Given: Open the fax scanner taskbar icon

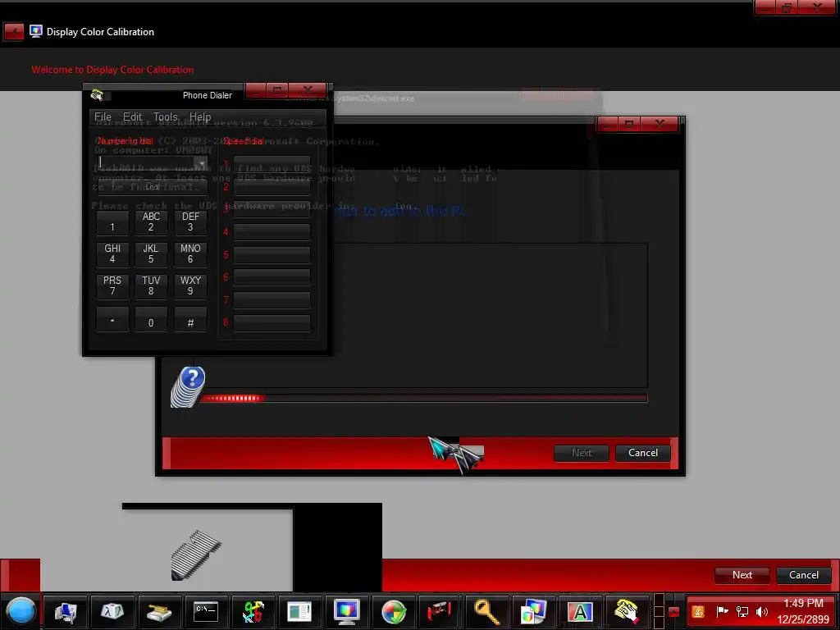Looking at the screenshot, I should [158, 611].
